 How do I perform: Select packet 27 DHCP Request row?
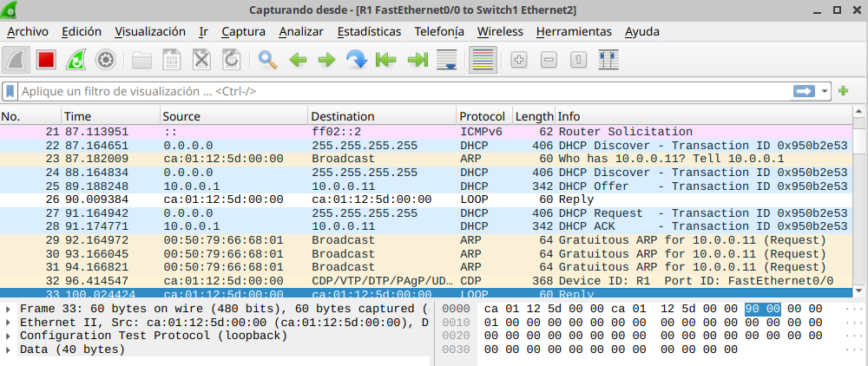tap(426, 212)
